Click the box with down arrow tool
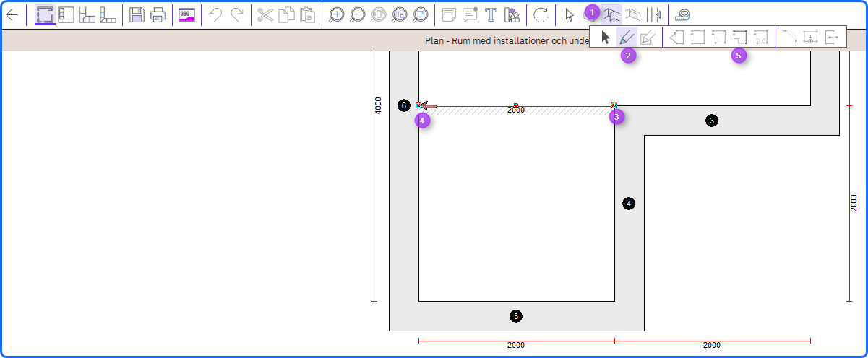Viewport: 868px width, 358px height. point(810,38)
